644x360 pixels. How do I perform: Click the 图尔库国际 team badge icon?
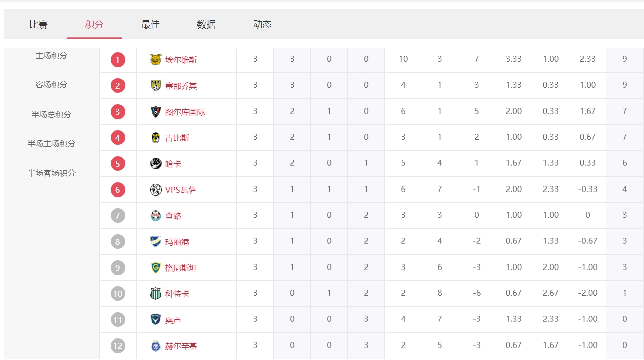[x=156, y=112]
